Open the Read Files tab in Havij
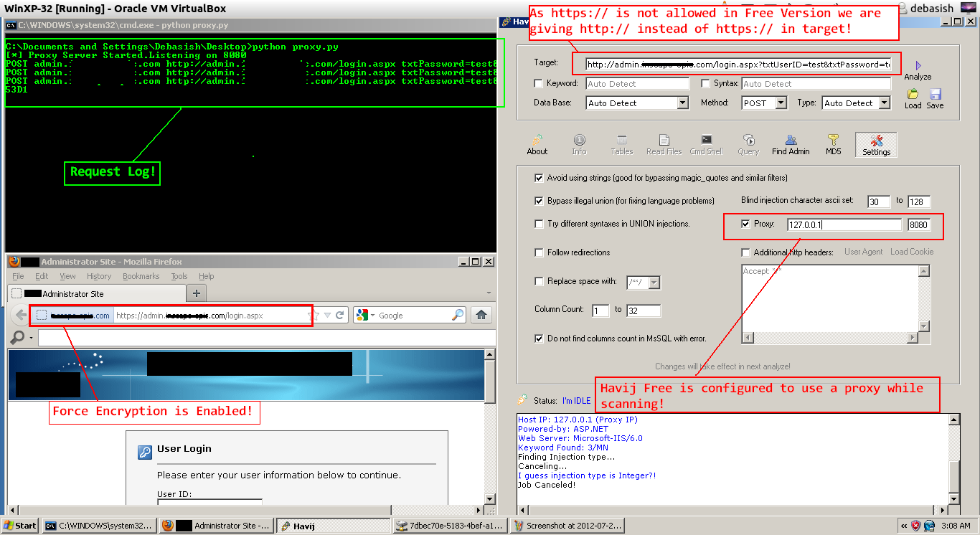 coord(664,145)
